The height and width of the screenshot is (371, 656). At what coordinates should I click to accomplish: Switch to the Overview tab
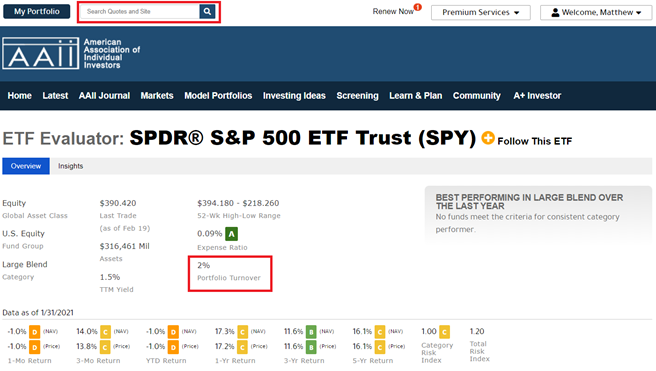[x=26, y=166]
